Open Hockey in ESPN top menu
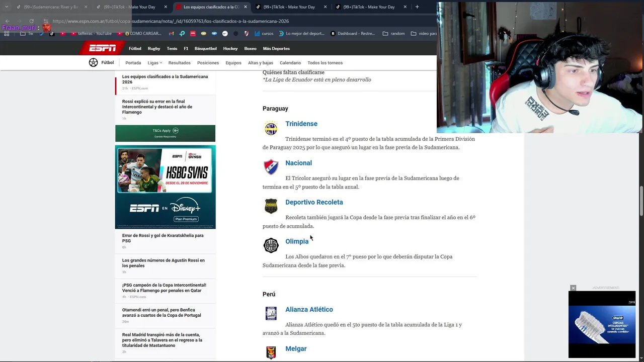Viewport: 644px width, 362px height. point(230,49)
